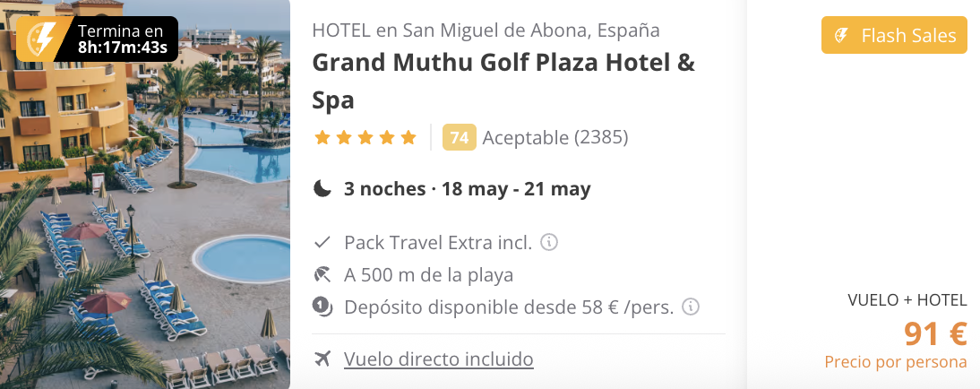This screenshot has width=980, height=389.
Task: Click the airplane icon beside direct flight
Action: click(x=322, y=359)
